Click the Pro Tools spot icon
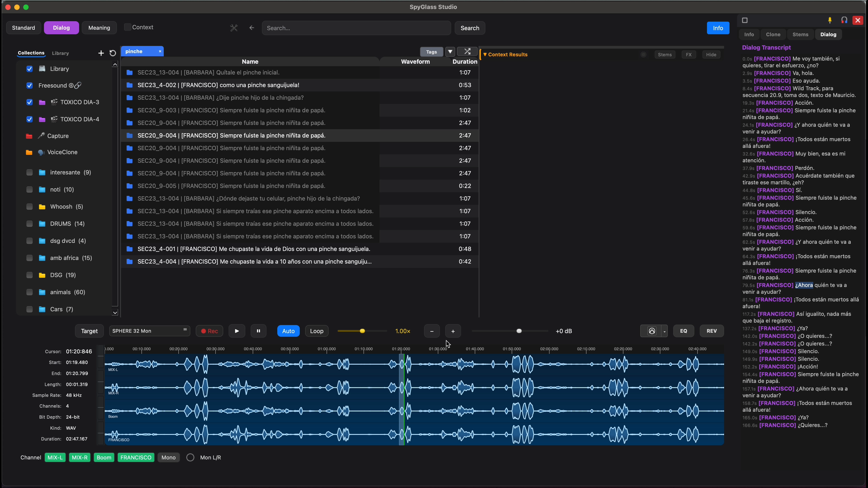The width and height of the screenshot is (868, 488). (x=652, y=331)
